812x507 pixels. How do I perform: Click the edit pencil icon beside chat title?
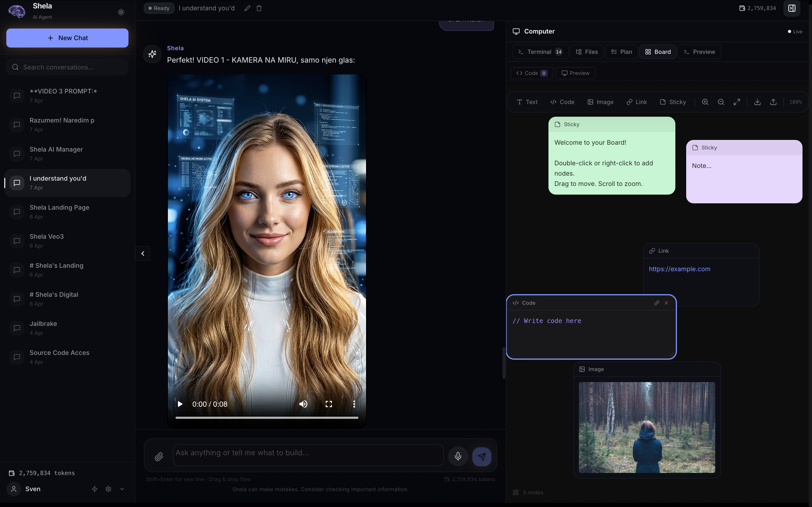click(x=247, y=8)
